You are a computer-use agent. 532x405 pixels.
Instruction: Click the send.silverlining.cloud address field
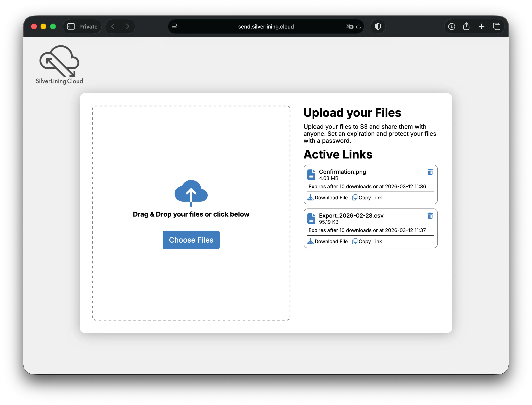tap(266, 26)
